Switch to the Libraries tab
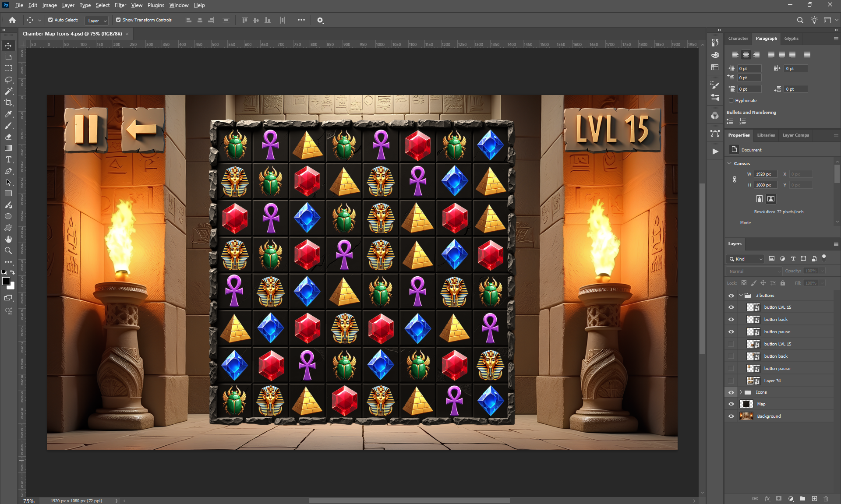The height and width of the screenshot is (504, 841). (766, 135)
